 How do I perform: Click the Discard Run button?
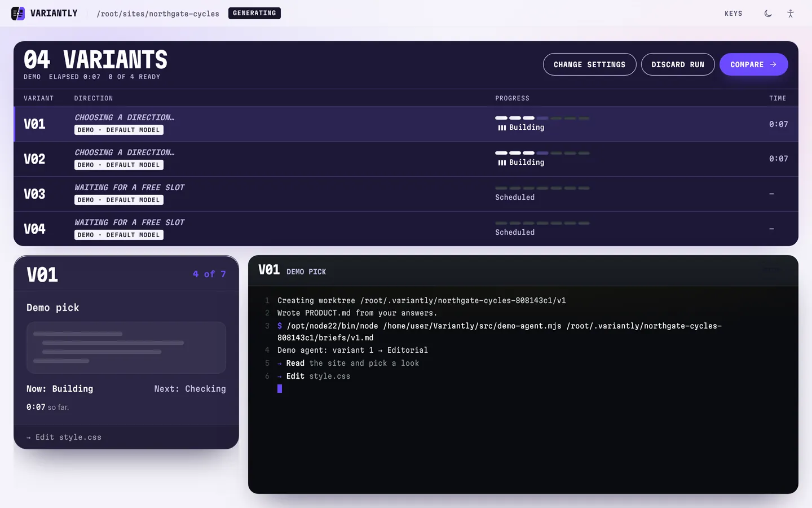click(x=678, y=64)
